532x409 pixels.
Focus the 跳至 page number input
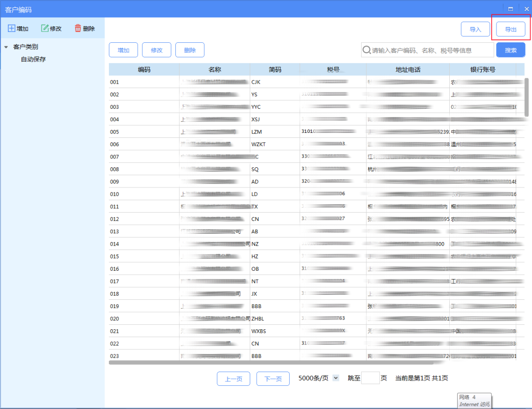(x=370, y=378)
